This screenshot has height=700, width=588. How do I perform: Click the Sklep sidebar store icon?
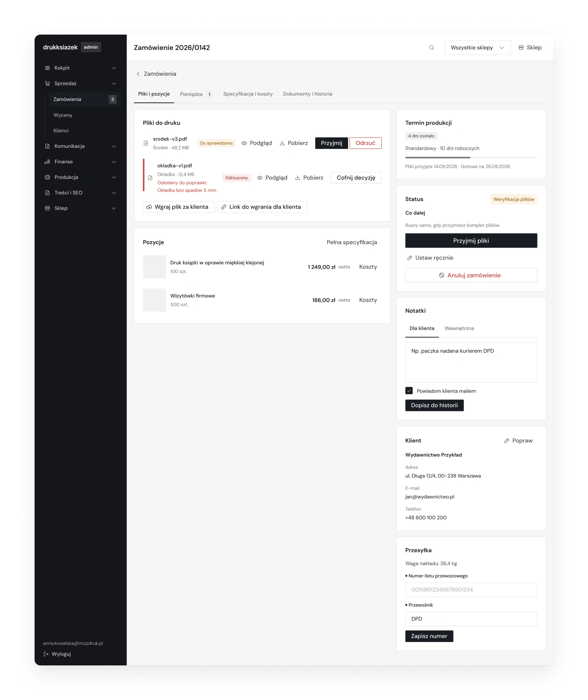(47, 208)
